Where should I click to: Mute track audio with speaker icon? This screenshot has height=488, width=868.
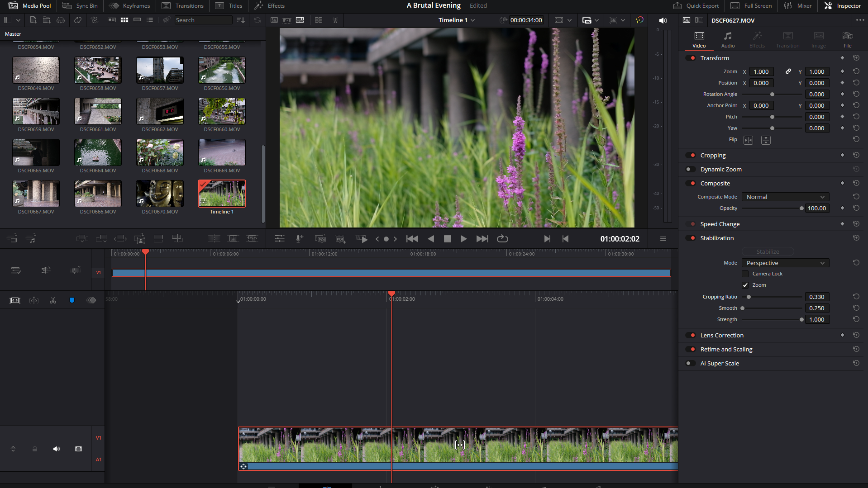point(57,449)
